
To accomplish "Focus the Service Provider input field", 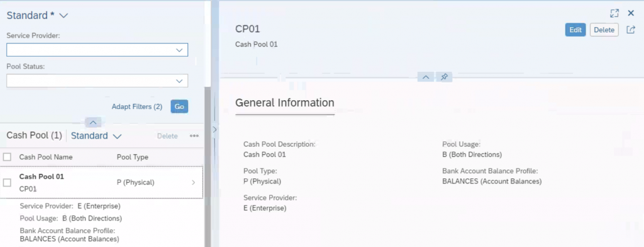I will click(97, 50).
